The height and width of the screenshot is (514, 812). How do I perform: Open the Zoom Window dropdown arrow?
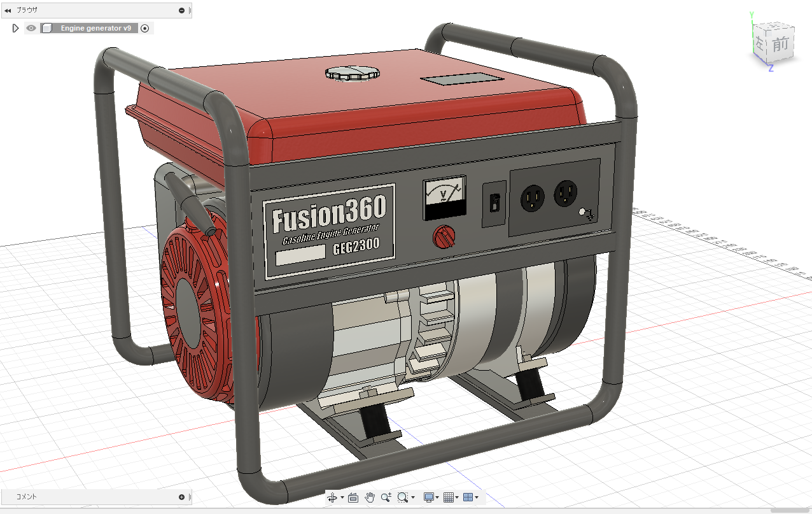[x=413, y=498]
